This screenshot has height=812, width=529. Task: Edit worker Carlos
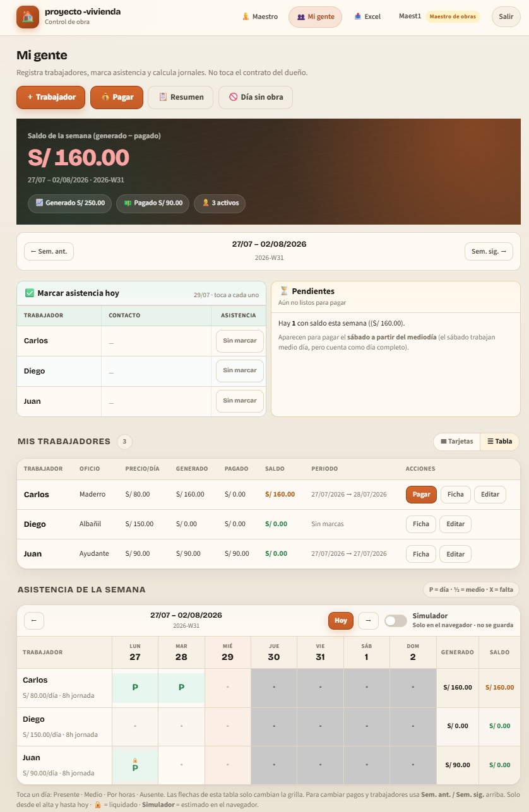coord(490,495)
